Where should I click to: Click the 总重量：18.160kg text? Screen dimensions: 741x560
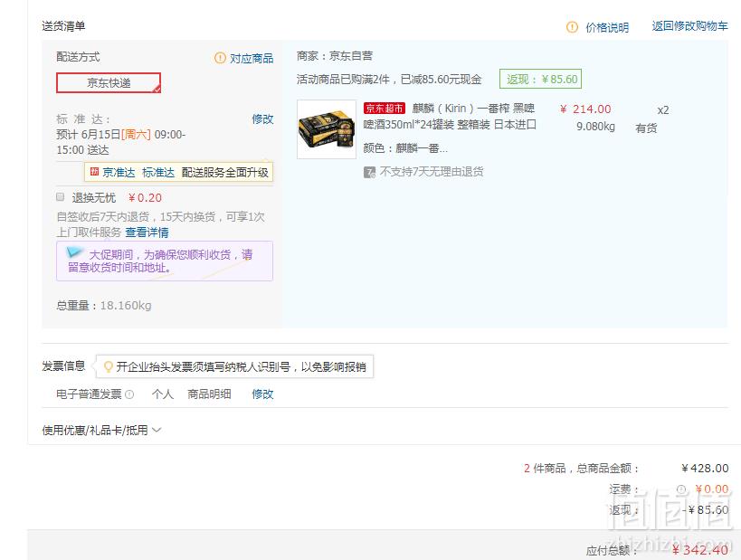(x=104, y=305)
